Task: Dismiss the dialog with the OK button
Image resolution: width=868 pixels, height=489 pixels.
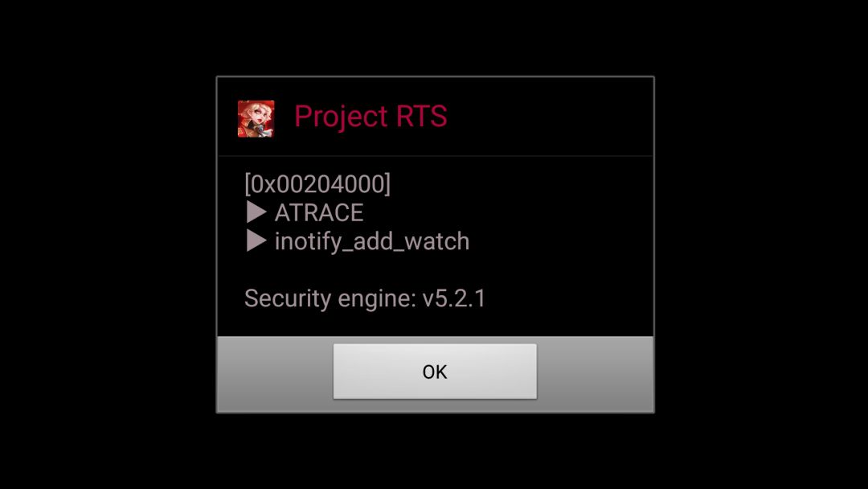Action: pyautogui.click(x=435, y=371)
